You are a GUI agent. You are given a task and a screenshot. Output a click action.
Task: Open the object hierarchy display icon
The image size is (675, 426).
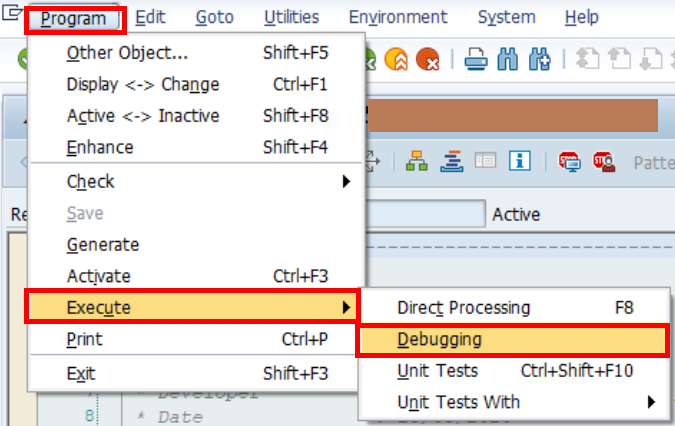pos(417,161)
